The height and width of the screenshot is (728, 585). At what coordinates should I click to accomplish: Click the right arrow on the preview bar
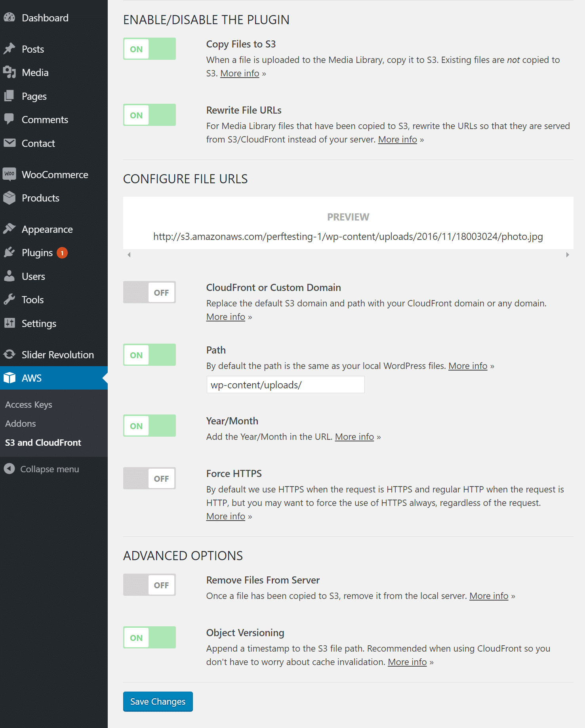567,255
